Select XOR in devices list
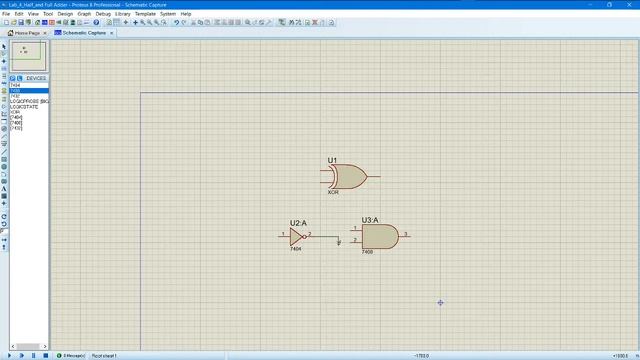The image size is (640, 360). 29,112
